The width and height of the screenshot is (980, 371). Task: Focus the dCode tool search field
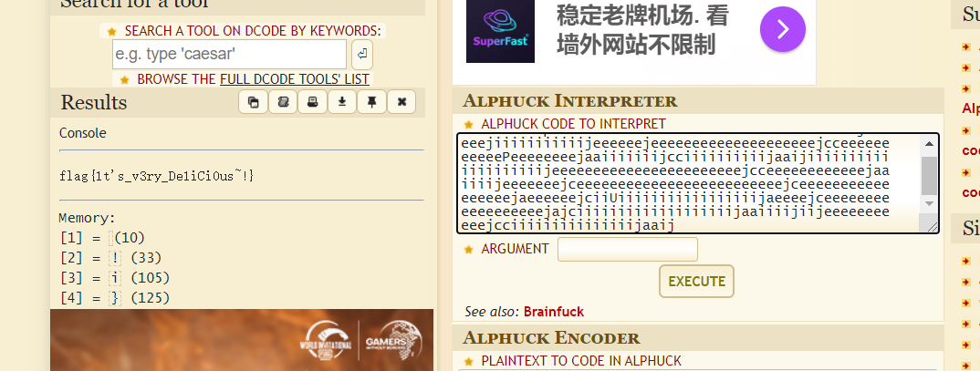229,55
